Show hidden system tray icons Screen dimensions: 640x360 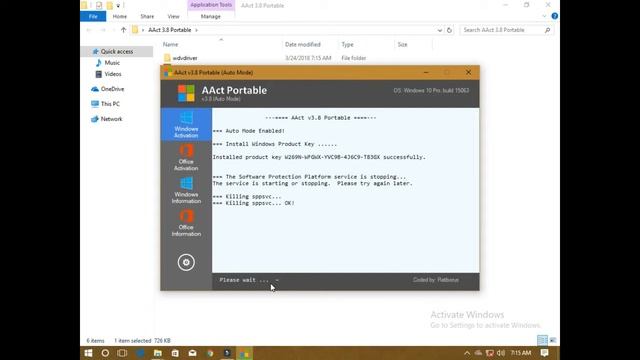[x=467, y=353]
